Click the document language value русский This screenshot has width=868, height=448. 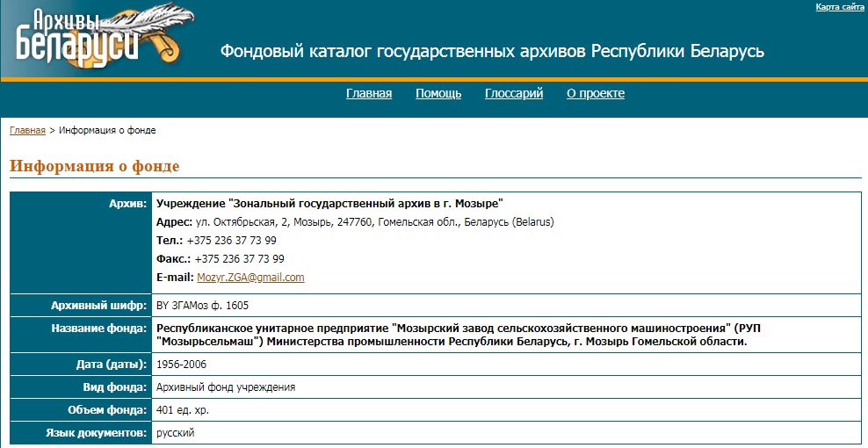point(176,433)
